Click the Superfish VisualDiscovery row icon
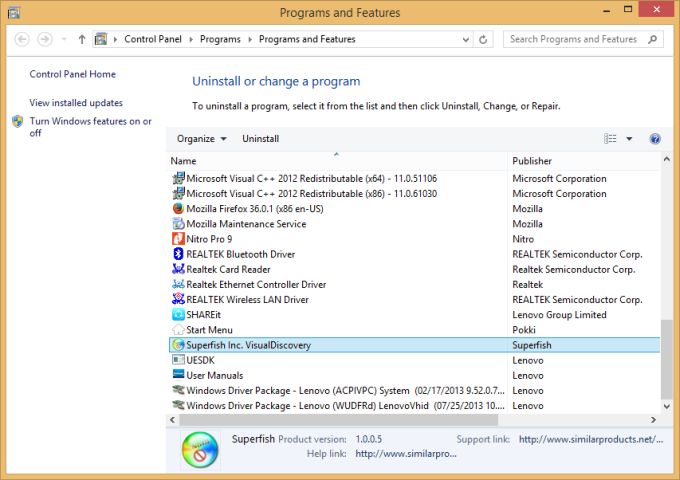Viewport: 680px width, 480px height. [178, 345]
